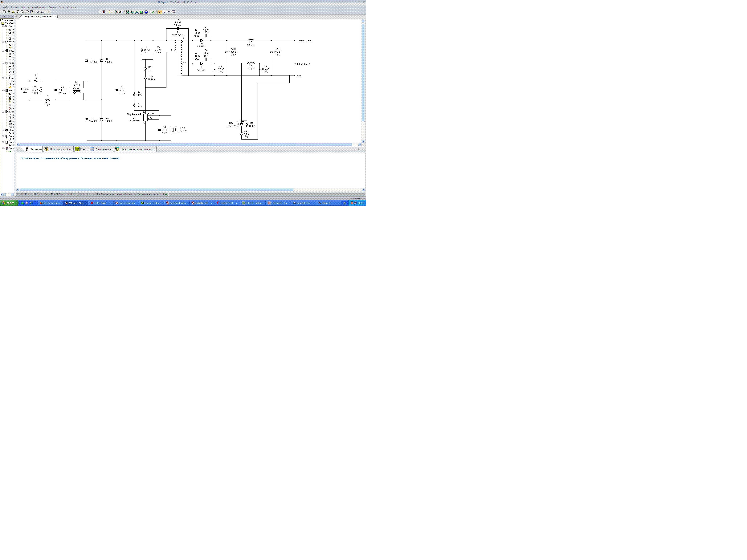
Task: Select the Zoom magnifier tool
Action: (x=164, y=12)
